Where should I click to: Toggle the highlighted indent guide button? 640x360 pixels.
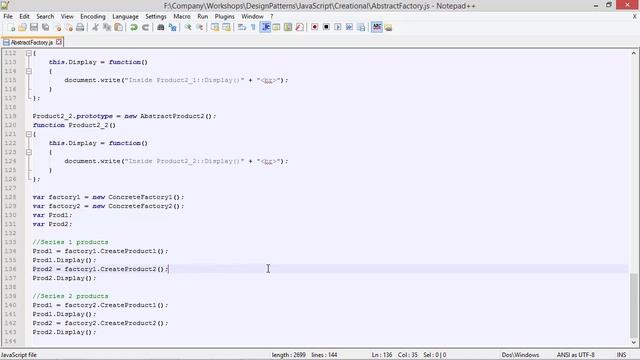point(265,27)
